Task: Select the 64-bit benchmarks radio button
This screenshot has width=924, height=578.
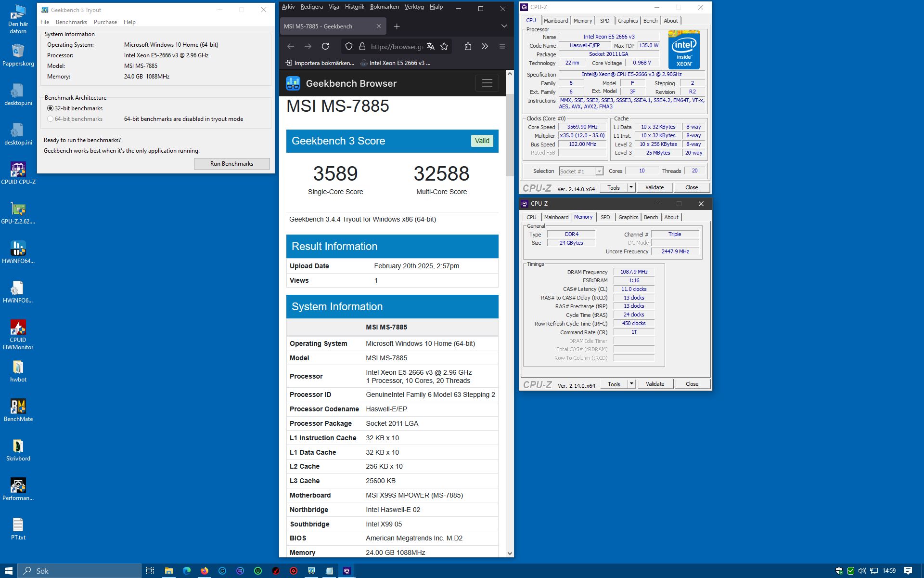Action: click(x=50, y=119)
